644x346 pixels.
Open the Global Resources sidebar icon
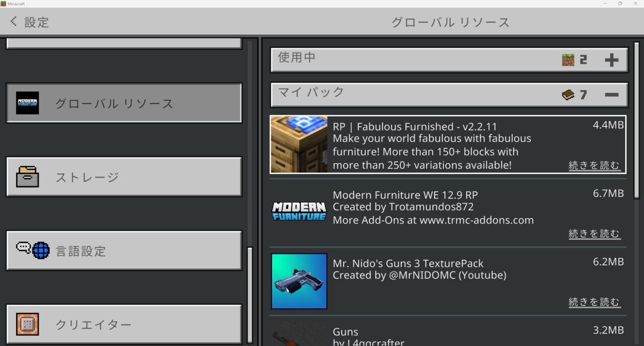(x=28, y=103)
